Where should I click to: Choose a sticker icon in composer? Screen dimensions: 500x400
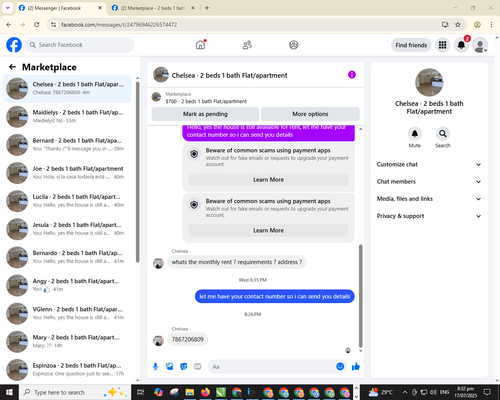pos(184,367)
